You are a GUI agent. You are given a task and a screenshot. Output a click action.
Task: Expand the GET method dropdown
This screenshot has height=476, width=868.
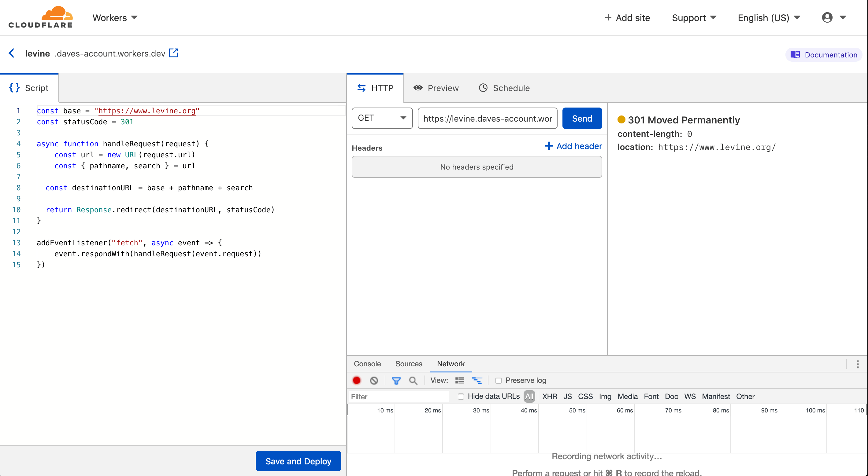(x=382, y=118)
